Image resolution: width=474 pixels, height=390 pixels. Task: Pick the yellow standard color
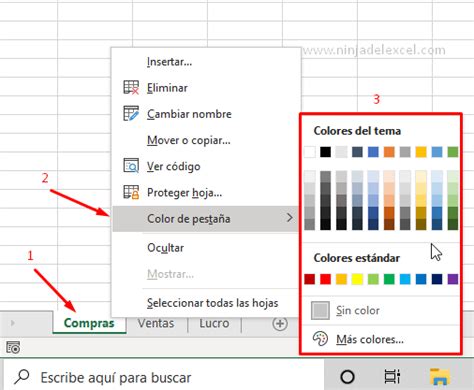[x=357, y=279]
